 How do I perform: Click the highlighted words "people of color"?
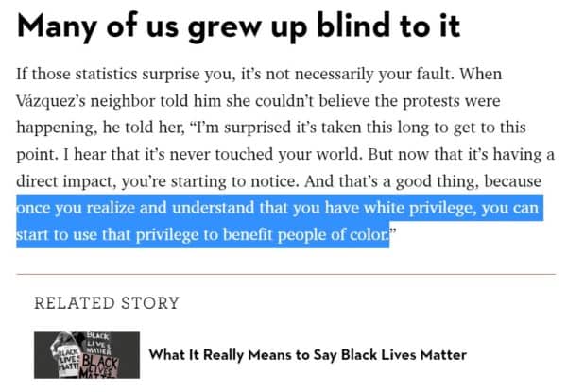[332, 235]
